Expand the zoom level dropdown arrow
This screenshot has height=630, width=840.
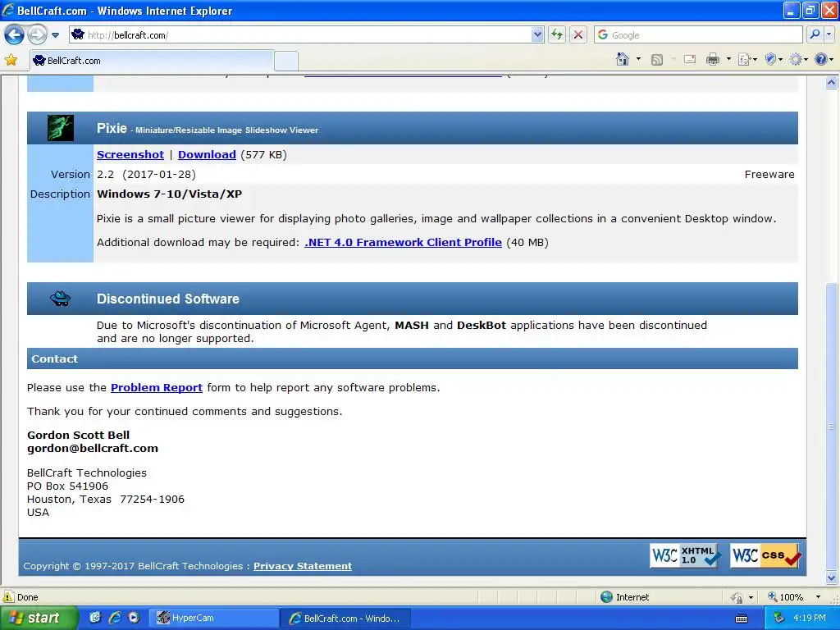tap(818, 597)
